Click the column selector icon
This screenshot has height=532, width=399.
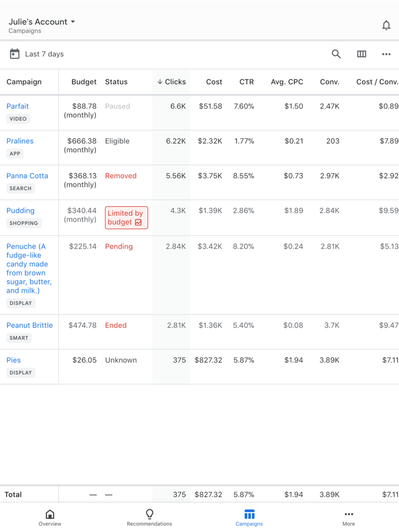coord(361,54)
